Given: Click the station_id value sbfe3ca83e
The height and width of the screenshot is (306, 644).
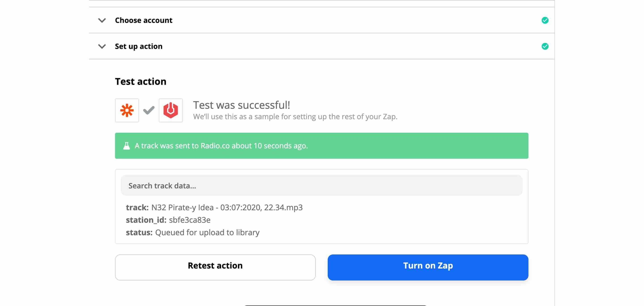Looking at the screenshot, I should pos(190,220).
